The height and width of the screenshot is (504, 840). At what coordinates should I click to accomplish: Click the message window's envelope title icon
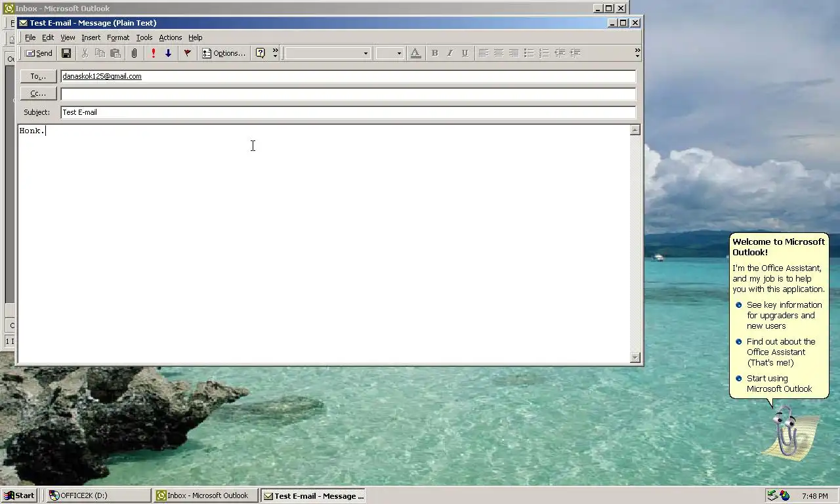tap(24, 23)
